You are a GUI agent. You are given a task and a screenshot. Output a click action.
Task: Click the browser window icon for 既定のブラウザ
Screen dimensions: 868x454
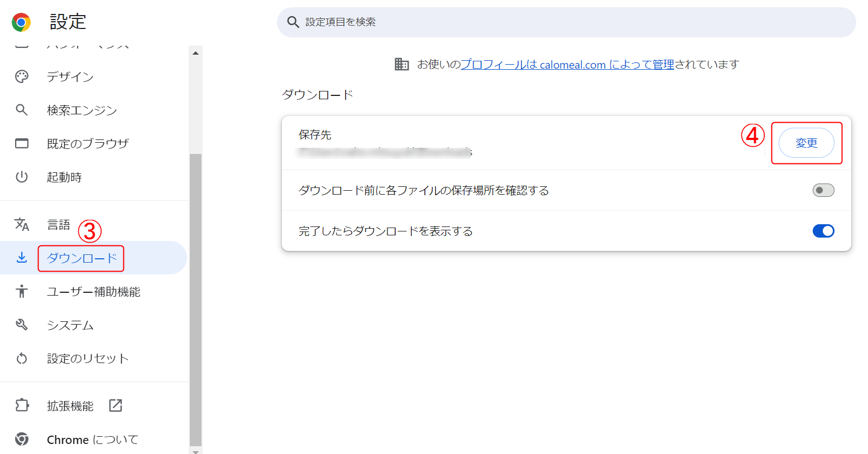(22, 143)
